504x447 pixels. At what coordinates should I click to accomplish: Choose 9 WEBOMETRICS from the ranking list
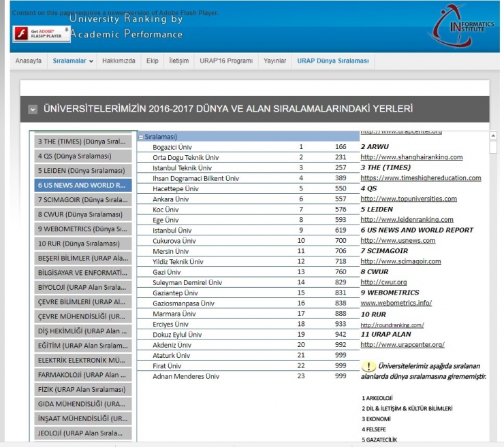[84, 229]
